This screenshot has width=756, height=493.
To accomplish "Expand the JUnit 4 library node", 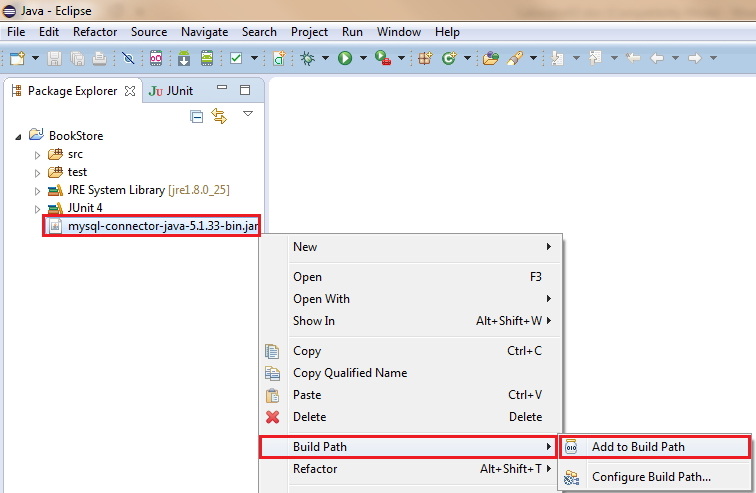I will [37, 209].
